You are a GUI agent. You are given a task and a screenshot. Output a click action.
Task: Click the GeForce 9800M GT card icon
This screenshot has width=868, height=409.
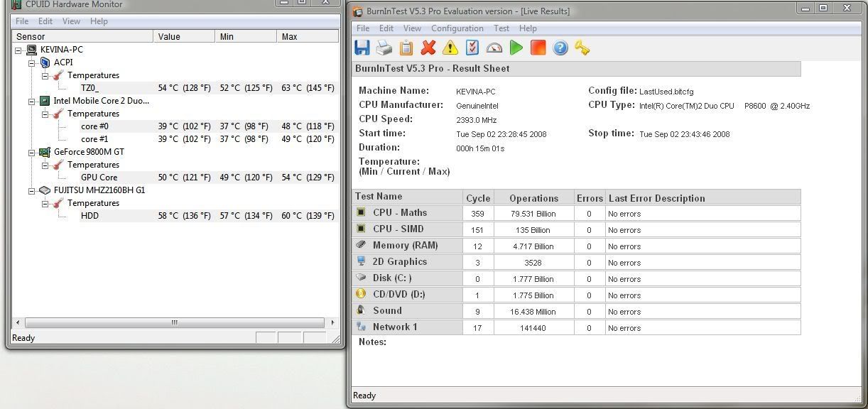pyautogui.click(x=45, y=152)
